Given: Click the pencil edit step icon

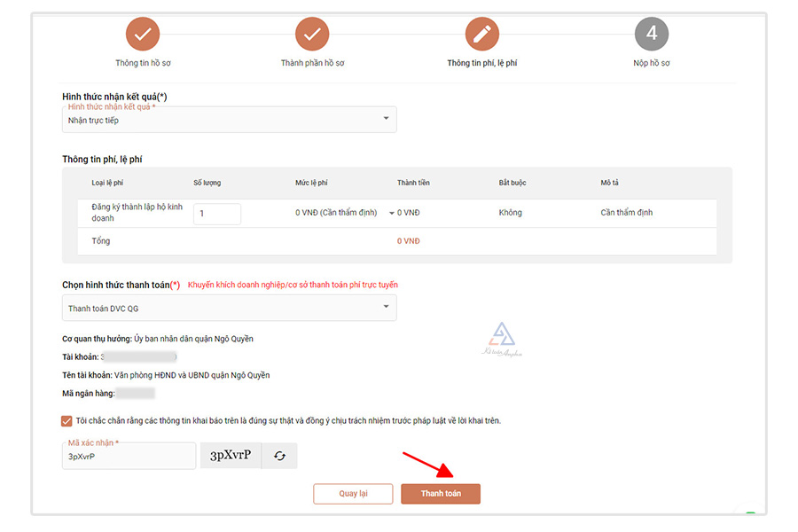Looking at the screenshot, I should tap(481, 34).
